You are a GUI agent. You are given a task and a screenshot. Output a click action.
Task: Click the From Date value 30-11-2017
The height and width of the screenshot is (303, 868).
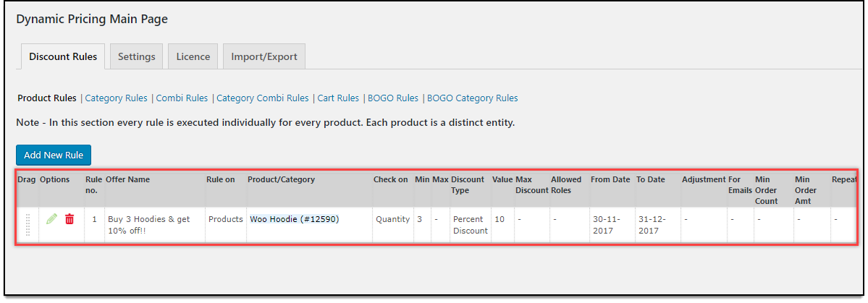point(607,224)
